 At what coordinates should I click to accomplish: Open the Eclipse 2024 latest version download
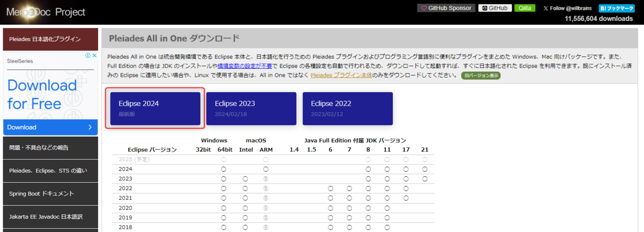(x=155, y=108)
